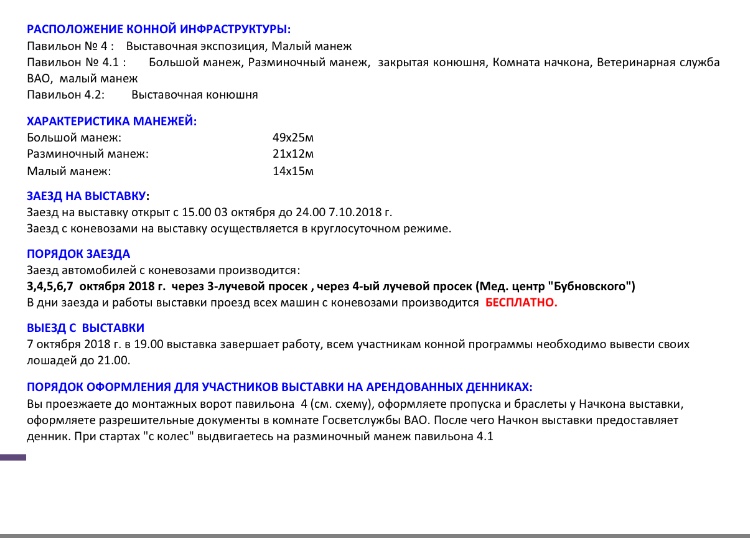Click the heading "ПОРЯДОК ОФОРМЛЕНИЯ ДЛЯ УЧАСТНИКОВ ВЫСТАВКИ"
Screen dimensions: 750x538
click(279, 386)
